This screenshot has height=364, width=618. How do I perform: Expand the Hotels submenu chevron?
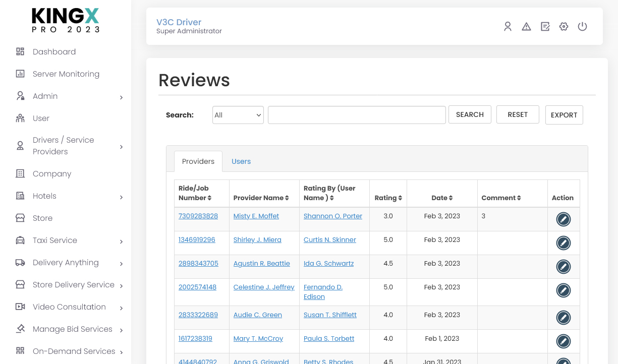(x=121, y=198)
